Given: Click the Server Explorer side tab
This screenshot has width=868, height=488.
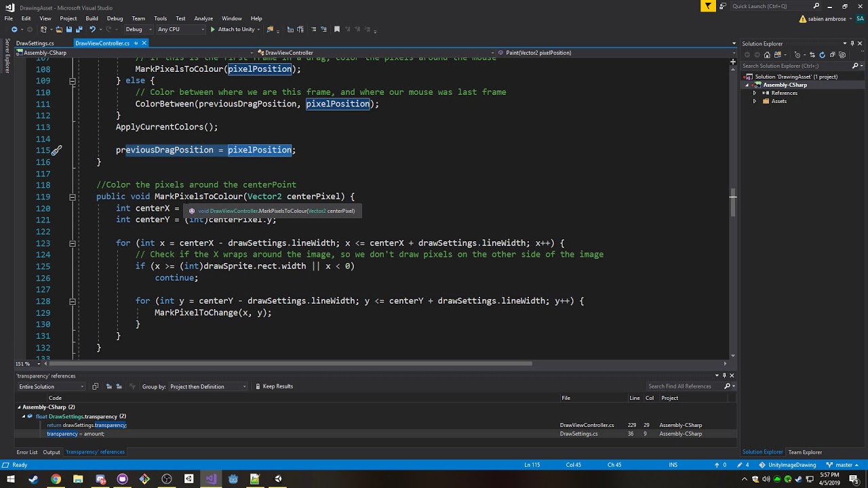Looking at the screenshot, I should click(x=7, y=56).
